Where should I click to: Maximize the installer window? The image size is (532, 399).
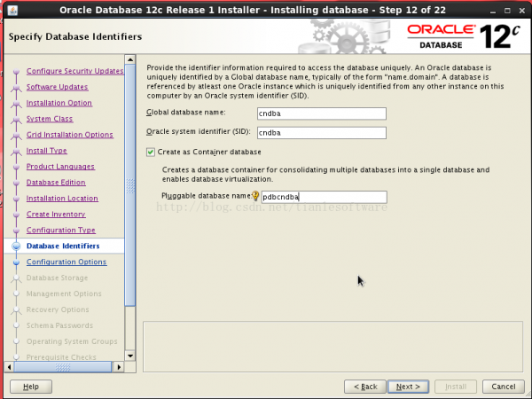click(x=507, y=11)
